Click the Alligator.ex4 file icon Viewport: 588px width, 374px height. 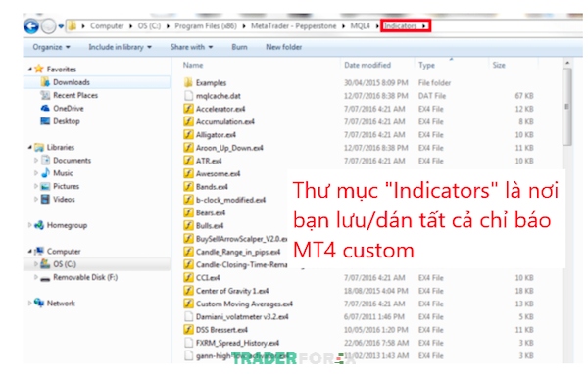point(188,134)
